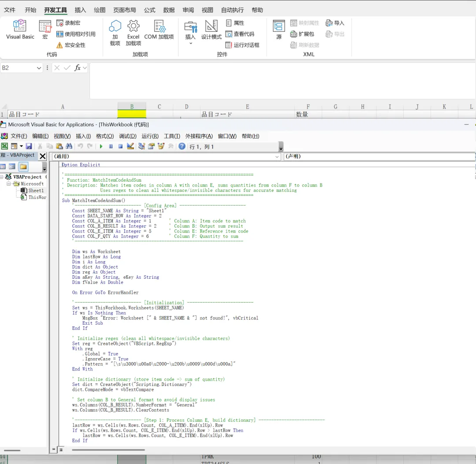The width and height of the screenshot is (476, 464).
Task: Open the Visual Basic editor from ribbon
Action: tap(20, 30)
